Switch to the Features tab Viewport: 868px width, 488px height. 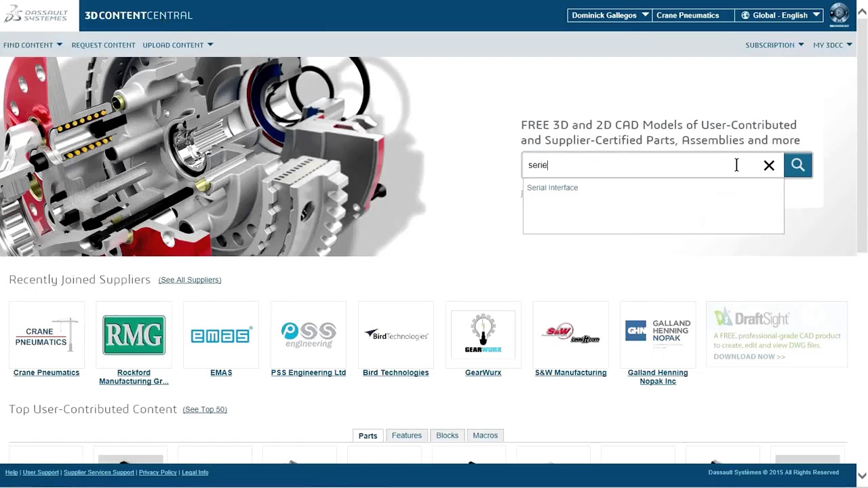[x=407, y=436]
